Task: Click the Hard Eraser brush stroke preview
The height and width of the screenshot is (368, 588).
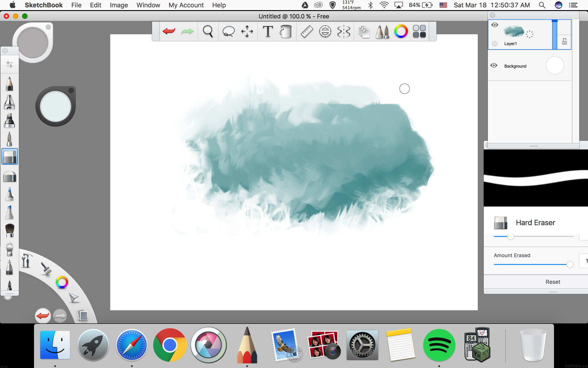Action: [x=536, y=178]
